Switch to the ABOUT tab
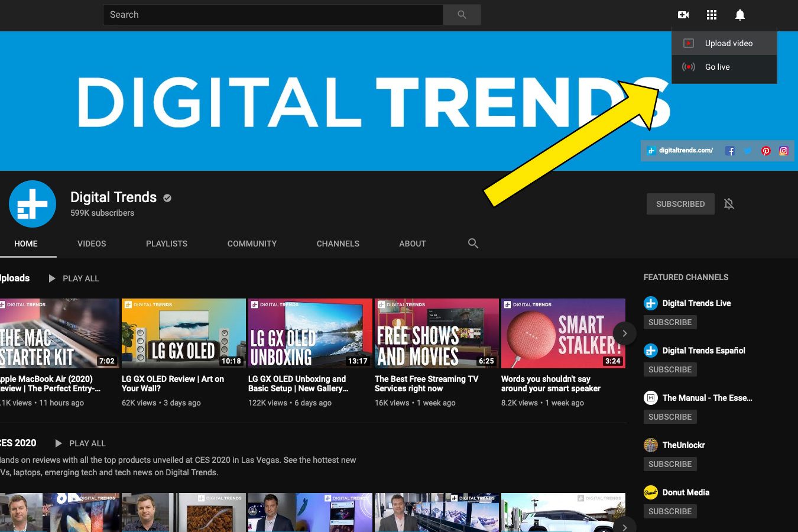Image resolution: width=798 pixels, height=532 pixels. coord(413,244)
